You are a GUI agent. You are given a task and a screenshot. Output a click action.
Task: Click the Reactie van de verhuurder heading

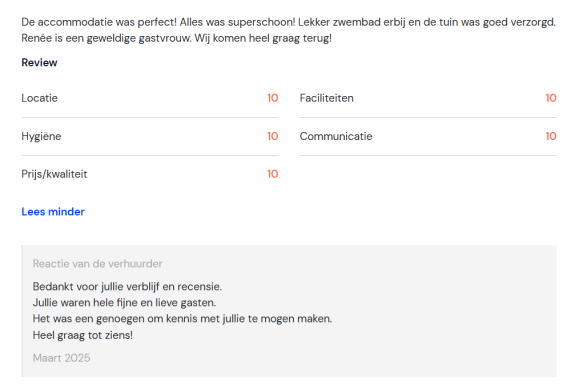click(x=98, y=264)
